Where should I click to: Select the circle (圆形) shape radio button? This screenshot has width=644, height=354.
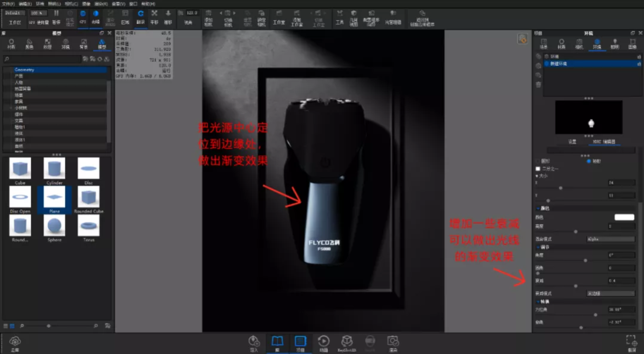tap(537, 161)
